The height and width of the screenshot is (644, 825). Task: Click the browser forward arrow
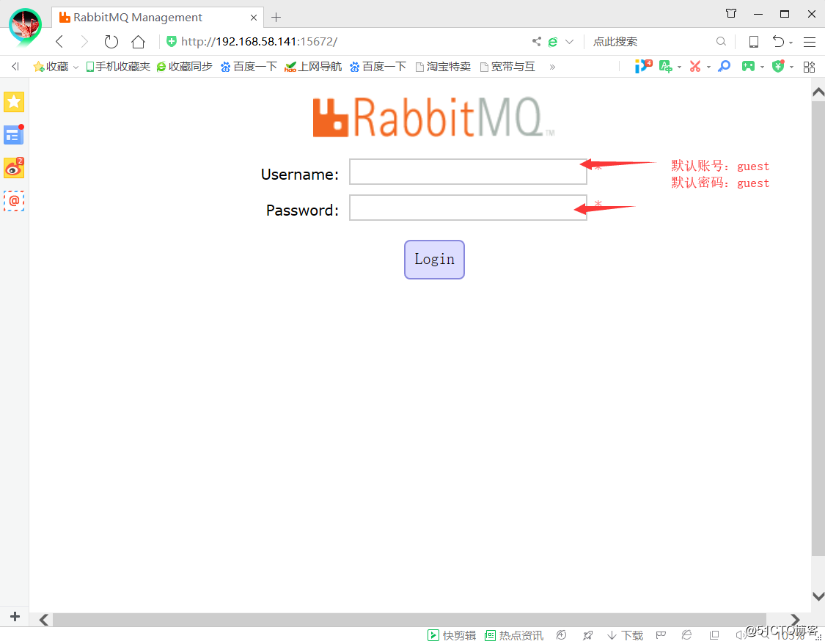pyautogui.click(x=84, y=42)
